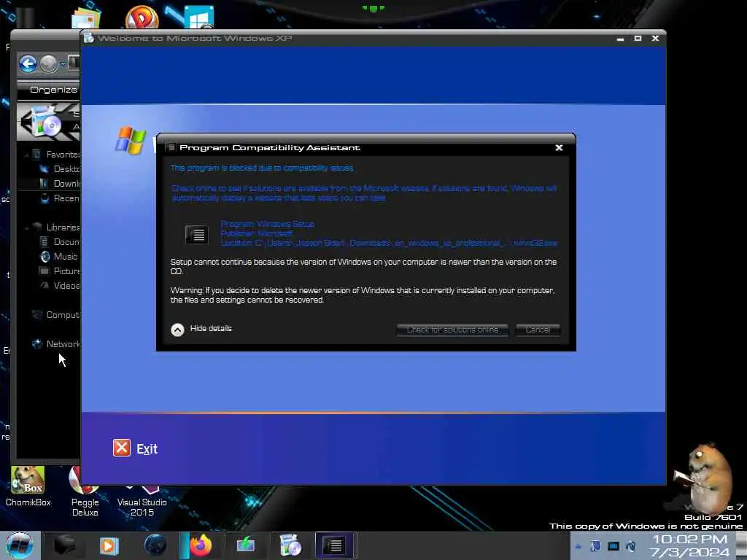This screenshot has height=560, width=747.
Task: Close the Program Compatibility Assistant dialog
Action: [x=559, y=147]
